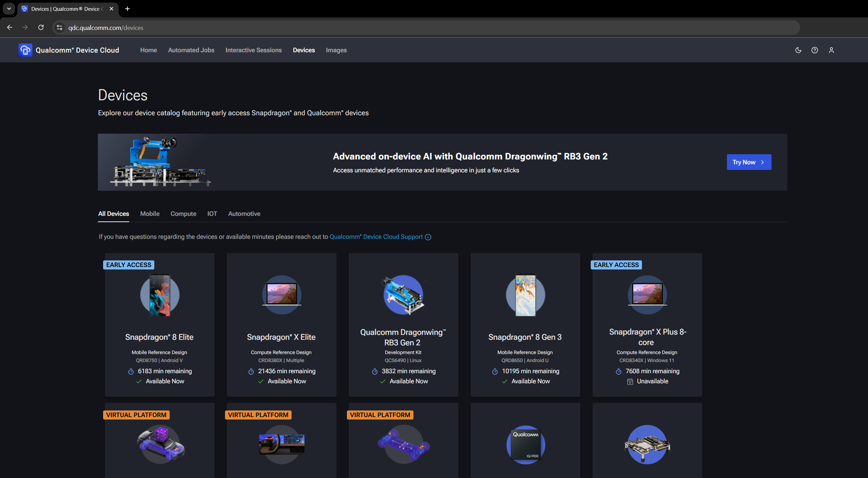Click the Dragonwing RB3 Gen 2 kit image
The width and height of the screenshot is (868, 478).
[x=403, y=295]
